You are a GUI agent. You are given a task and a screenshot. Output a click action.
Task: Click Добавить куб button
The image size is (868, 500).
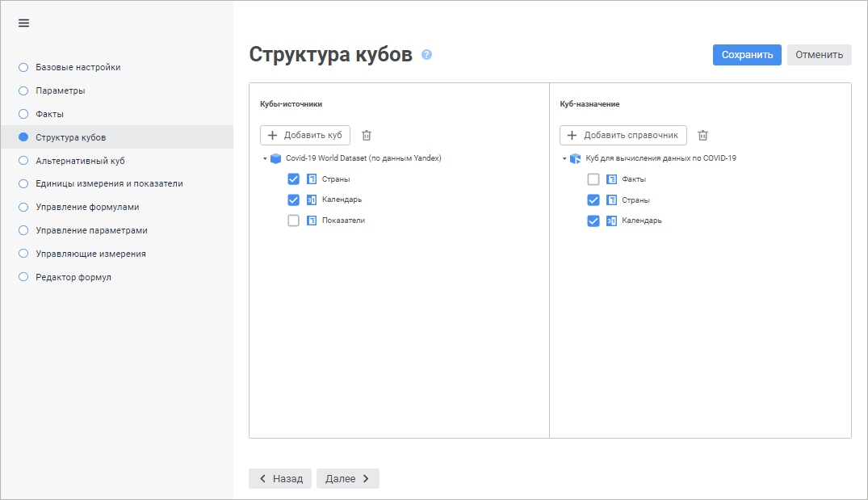305,136
